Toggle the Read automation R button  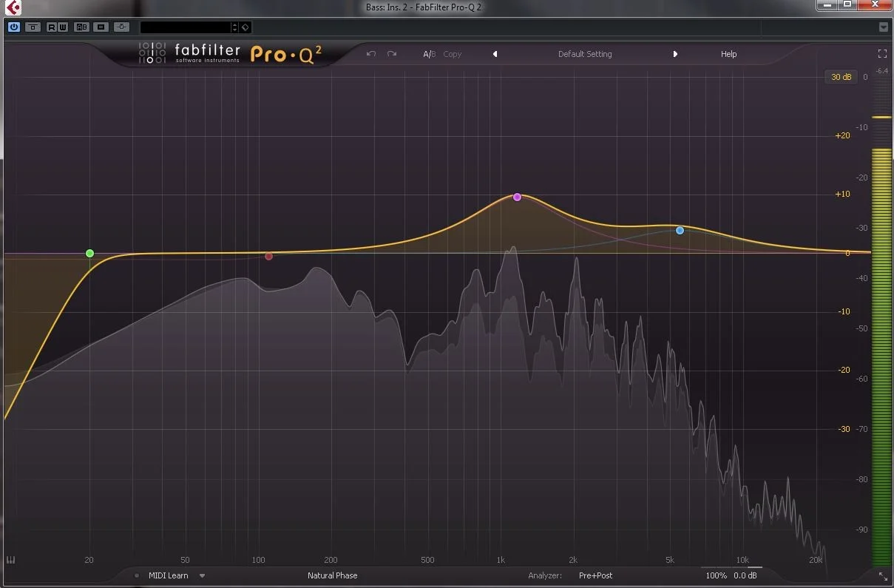(52, 27)
